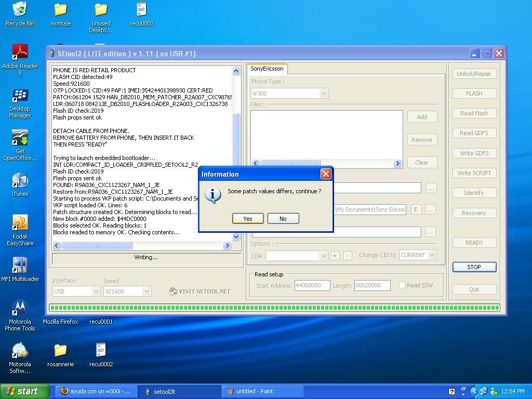Open BlackBerry Desktop Manager icon

(20, 103)
